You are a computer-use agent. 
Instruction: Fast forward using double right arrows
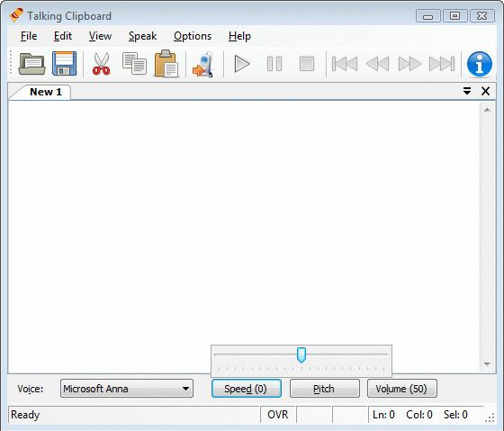click(x=409, y=64)
